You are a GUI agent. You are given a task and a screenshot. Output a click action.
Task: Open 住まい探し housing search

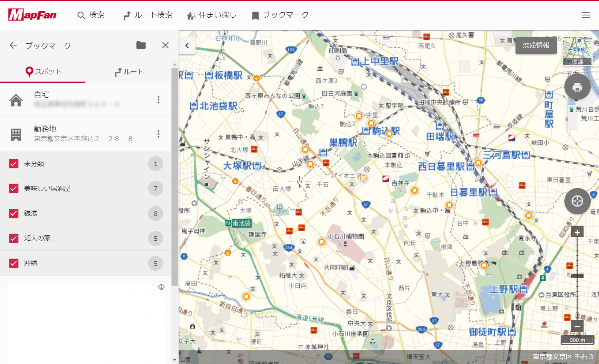[x=212, y=15]
